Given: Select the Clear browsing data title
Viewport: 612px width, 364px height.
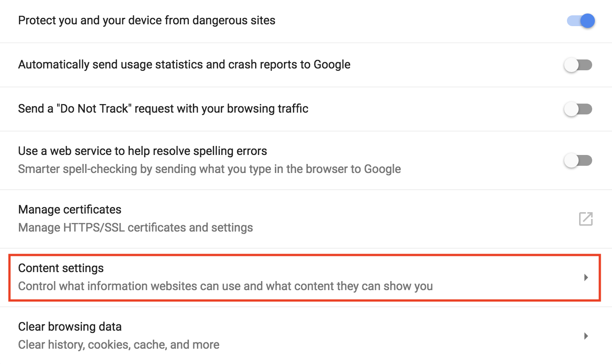Looking at the screenshot, I should point(70,327).
